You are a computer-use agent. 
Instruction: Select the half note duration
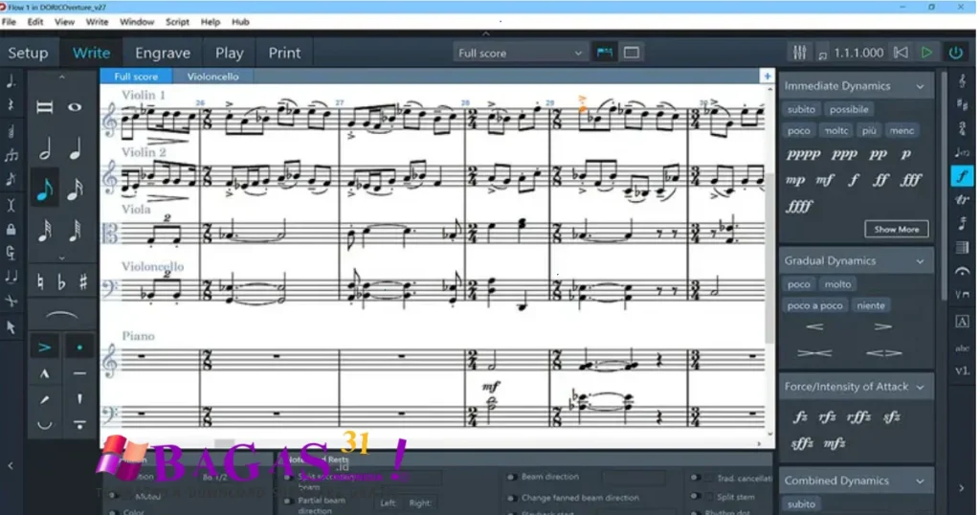[x=44, y=148]
